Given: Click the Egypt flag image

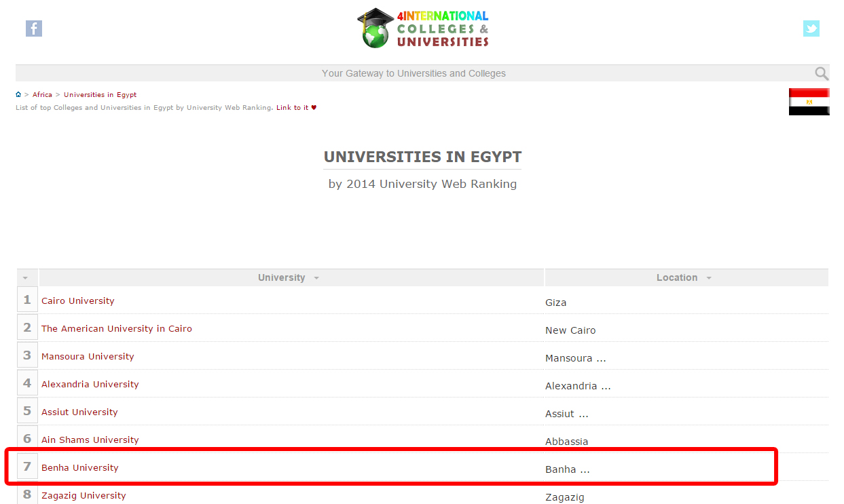Looking at the screenshot, I should 809,102.
